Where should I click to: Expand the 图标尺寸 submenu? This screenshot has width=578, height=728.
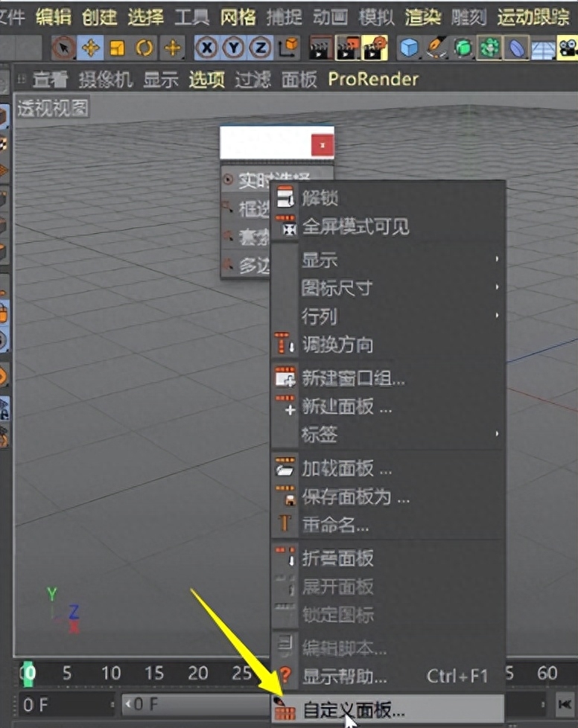pos(388,288)
